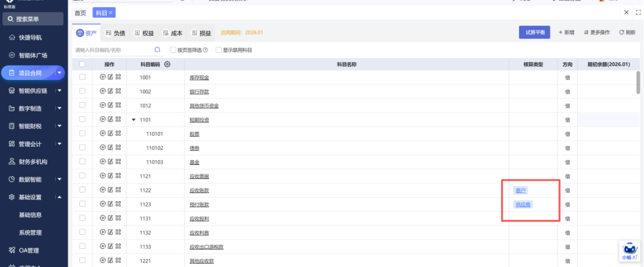Expand the 管理会计 sidebar arrow
Viewport: 644px width, 267px height.
click(59, 144)
